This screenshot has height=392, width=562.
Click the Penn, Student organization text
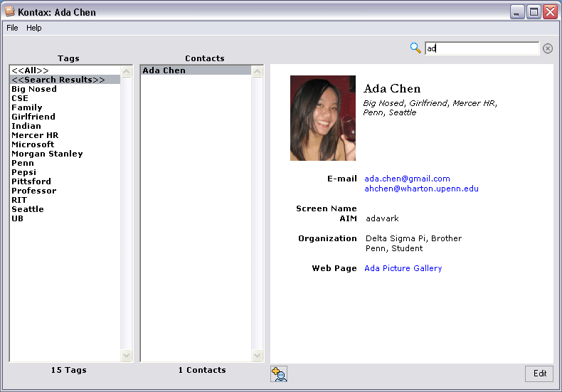point(394,248)
